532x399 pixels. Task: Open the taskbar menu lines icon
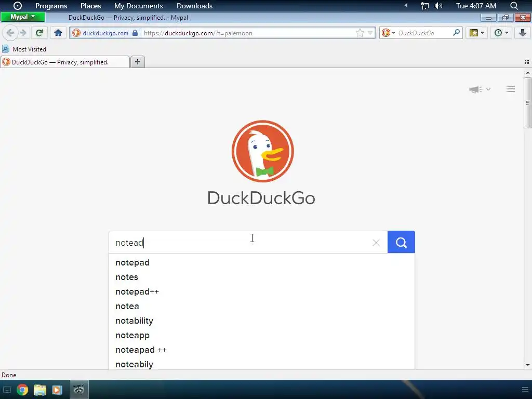click(525, 390)
